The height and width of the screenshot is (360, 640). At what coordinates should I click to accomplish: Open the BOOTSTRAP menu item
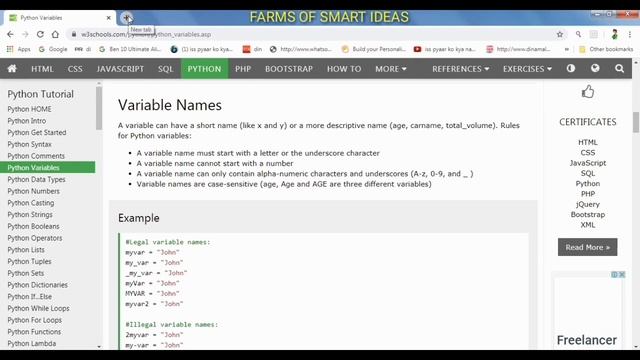point(289,69)
